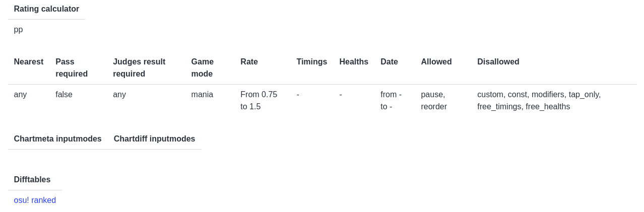Click the Rate column header
The width and height of the screenshot is (644, 212).
[249, 62]
